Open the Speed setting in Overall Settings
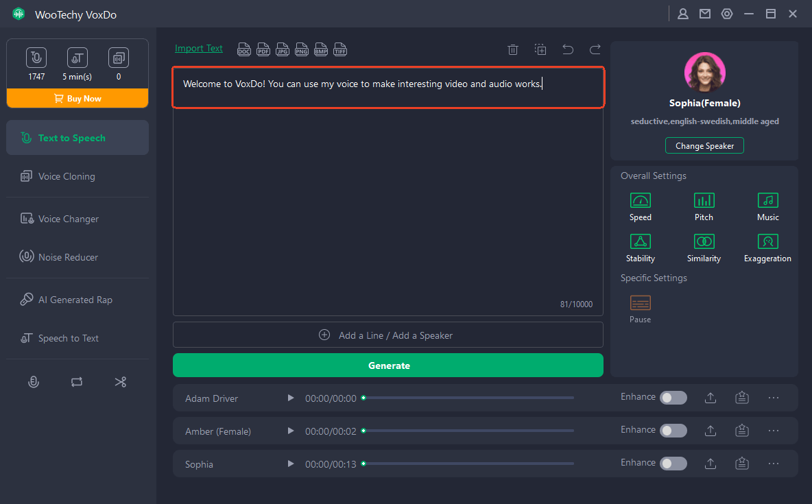This screenshot has height=504, width=812. (x=640, y=200)
